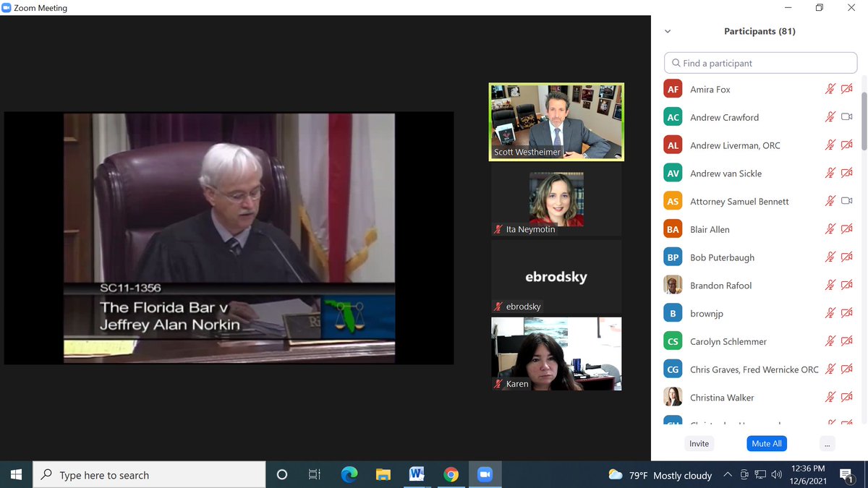The image size is (868, 488).
Task: Click Brandon Rafool's muted microphone icon
Action: (x=830, y=285)
